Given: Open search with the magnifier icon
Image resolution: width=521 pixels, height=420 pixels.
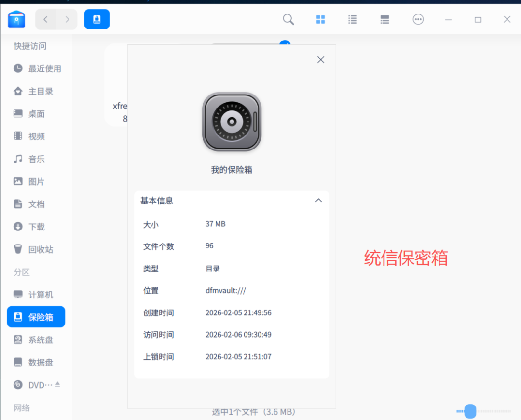Looking at the screenshot, I should [288, 19].
